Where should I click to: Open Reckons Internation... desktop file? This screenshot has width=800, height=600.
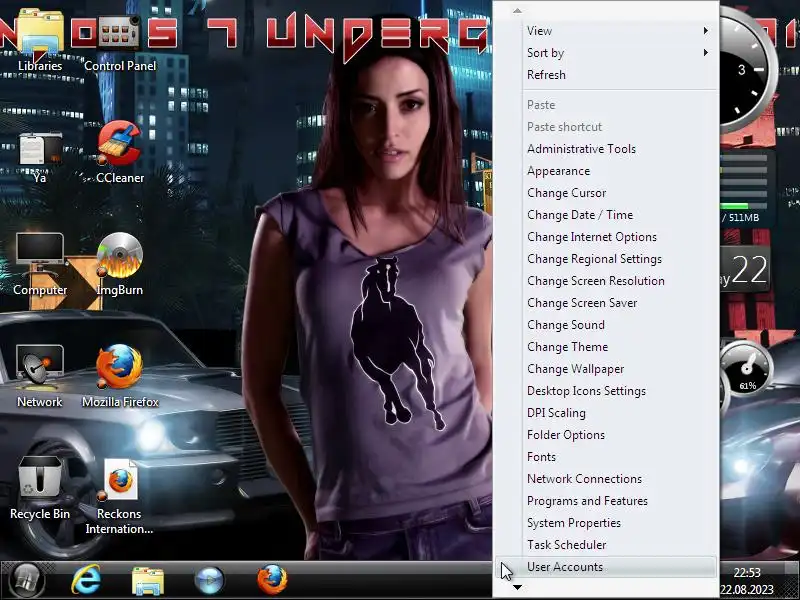coord(120,495)
